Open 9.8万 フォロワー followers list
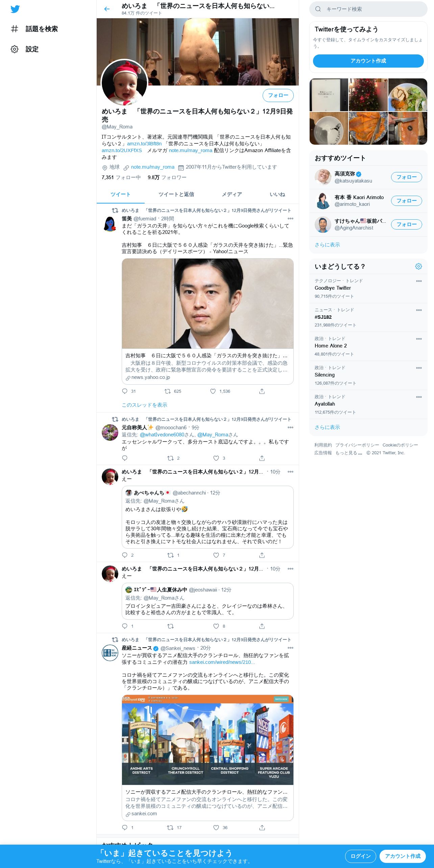The height and width of the screenshot is (868, 434). pyautogui.click(x=167, y=177)
